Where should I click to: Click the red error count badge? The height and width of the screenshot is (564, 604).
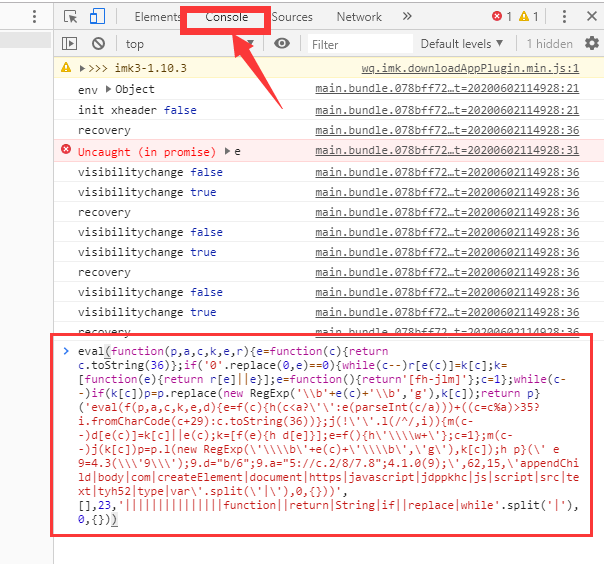coord(502,17)
